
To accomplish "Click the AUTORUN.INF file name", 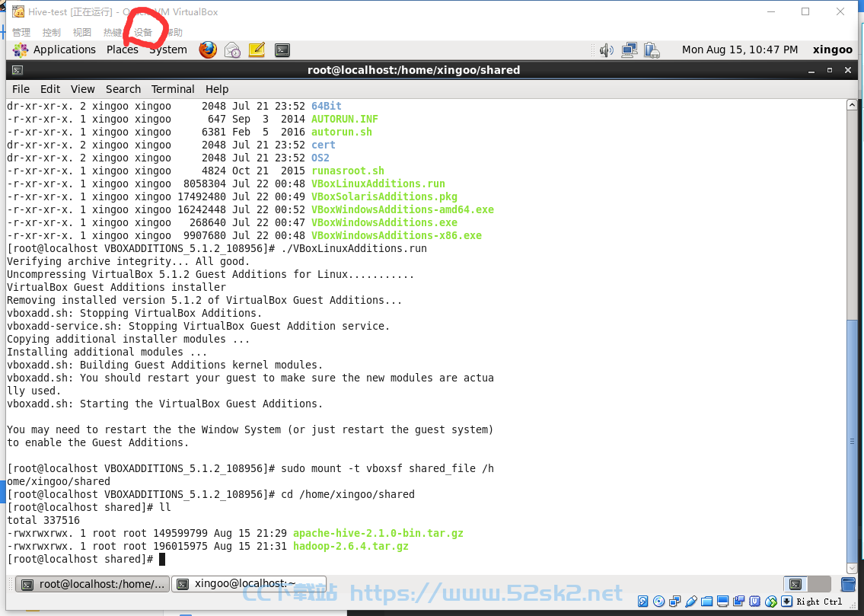I will [x=344, y=119].
